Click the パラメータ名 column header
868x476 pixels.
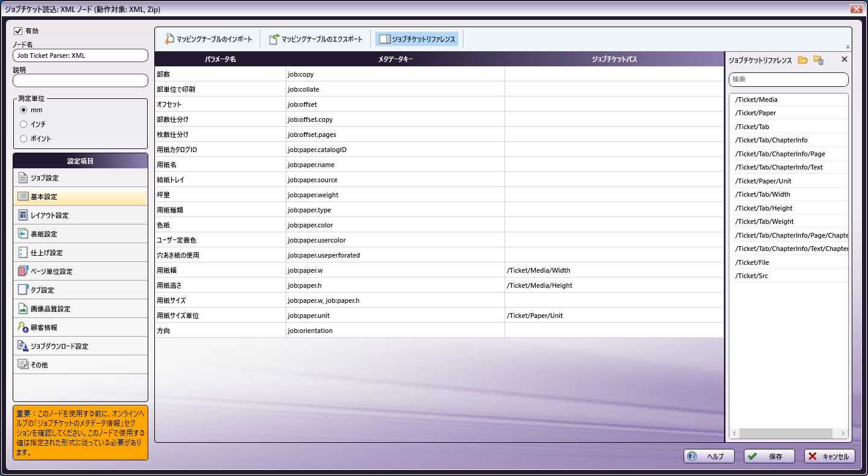click(221, 59)
